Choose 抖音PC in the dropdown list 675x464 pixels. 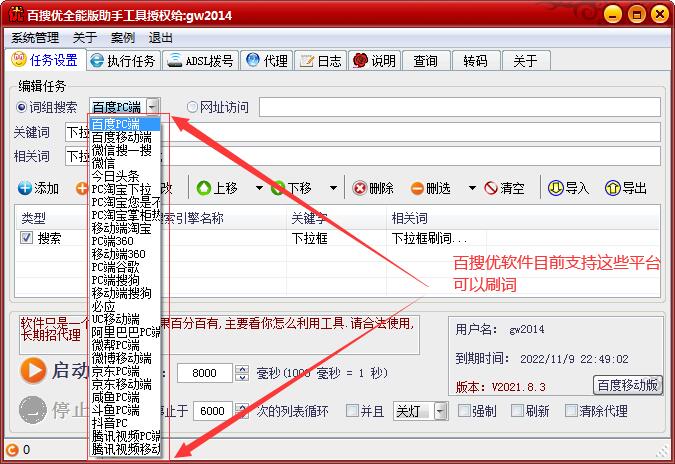124,423
